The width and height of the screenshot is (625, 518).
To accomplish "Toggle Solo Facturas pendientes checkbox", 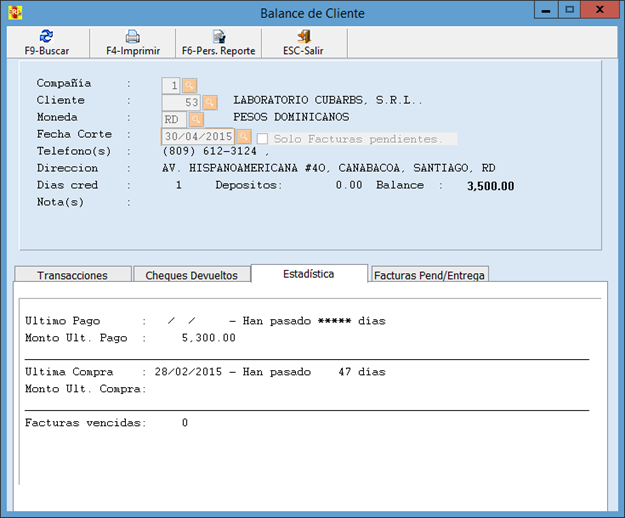I will 263,138.
